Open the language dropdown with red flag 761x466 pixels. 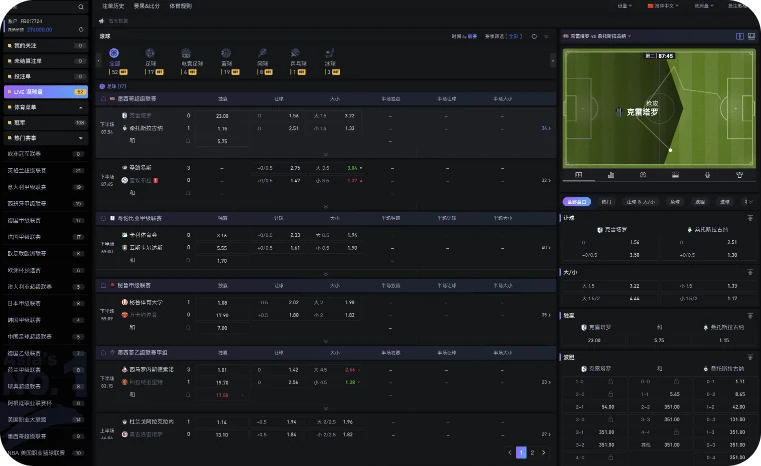click(x=663, y=6)
